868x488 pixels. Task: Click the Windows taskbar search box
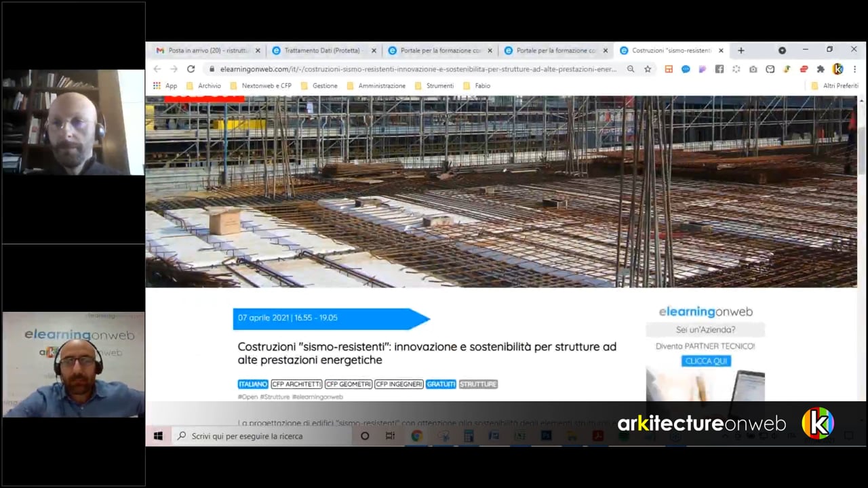click(261, 436)
